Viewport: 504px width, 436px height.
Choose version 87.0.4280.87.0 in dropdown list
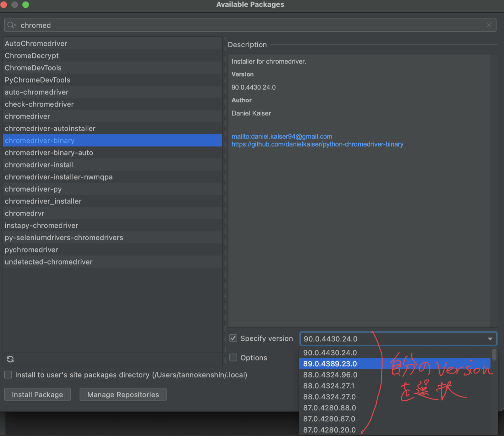395,419
